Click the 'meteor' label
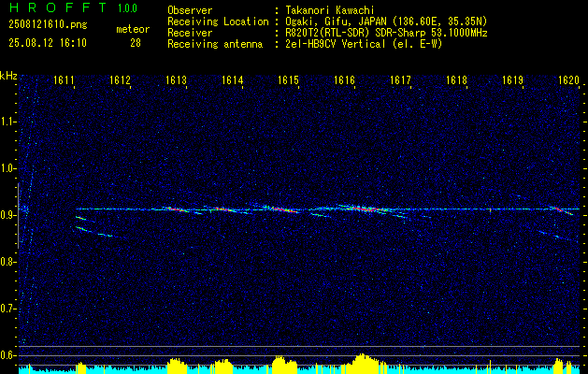Image resolution: width=588 pixels, height=374 pixels. point(133,29)
